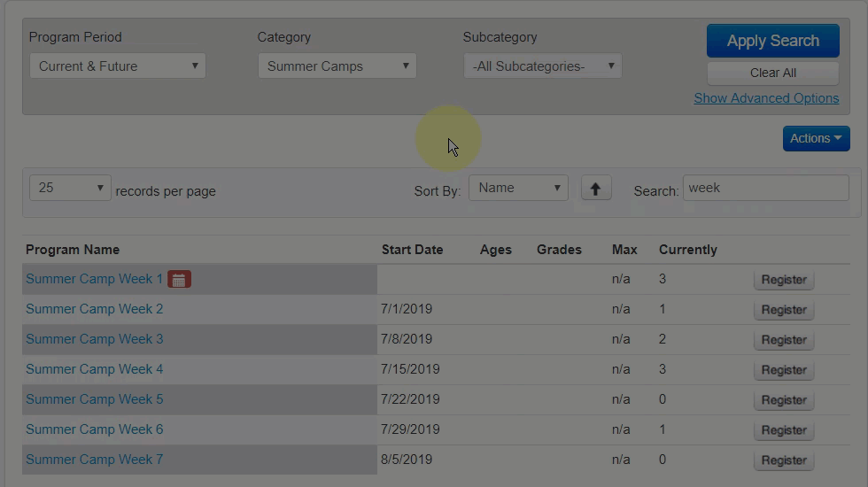868x487 pixels.
Task: Open the Subcategory dropdown
Action: point(542,66)
